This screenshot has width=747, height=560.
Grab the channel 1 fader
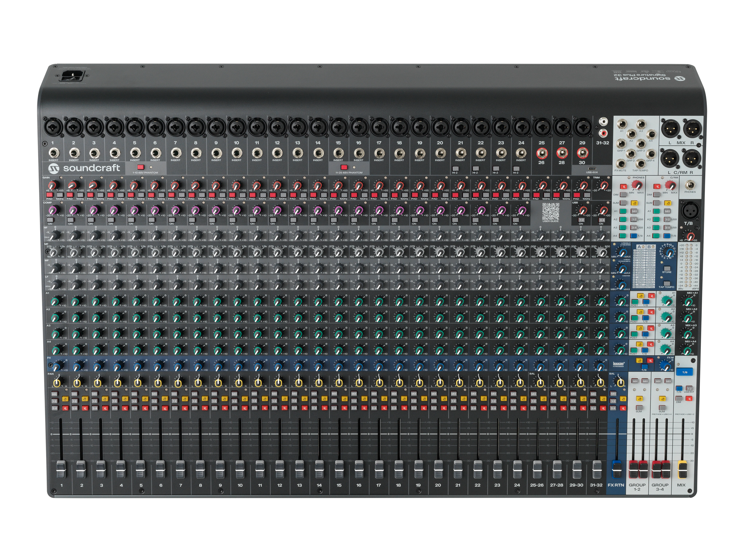point(61,469)
